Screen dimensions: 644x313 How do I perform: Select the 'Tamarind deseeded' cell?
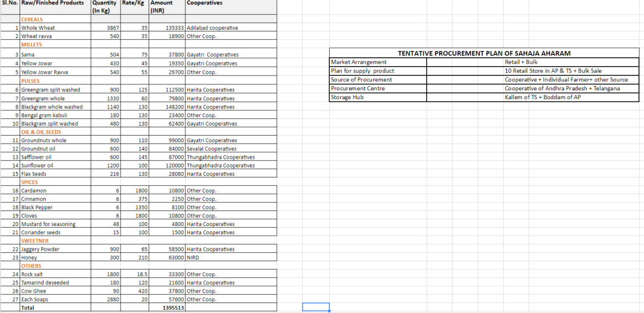click(55, 283)
